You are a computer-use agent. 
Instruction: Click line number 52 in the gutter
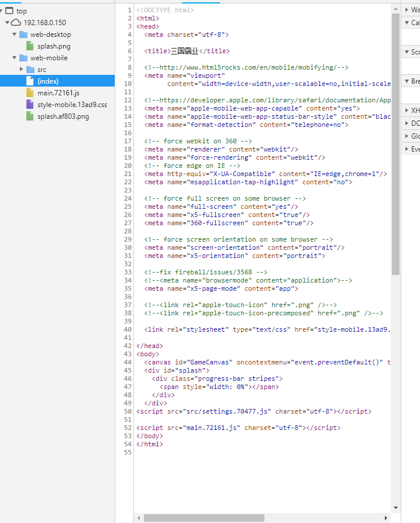pyautogui.click(x=128, y=428)
